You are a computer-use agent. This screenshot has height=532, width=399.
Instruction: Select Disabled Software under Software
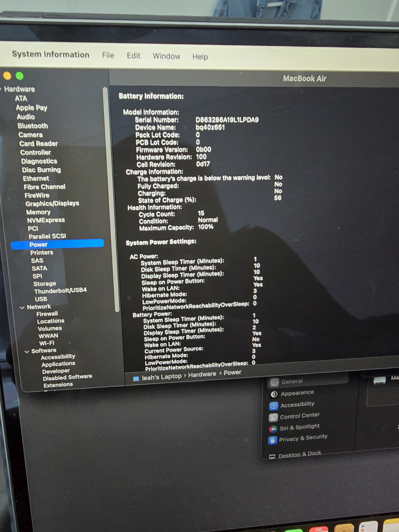(x=67, y=378)
